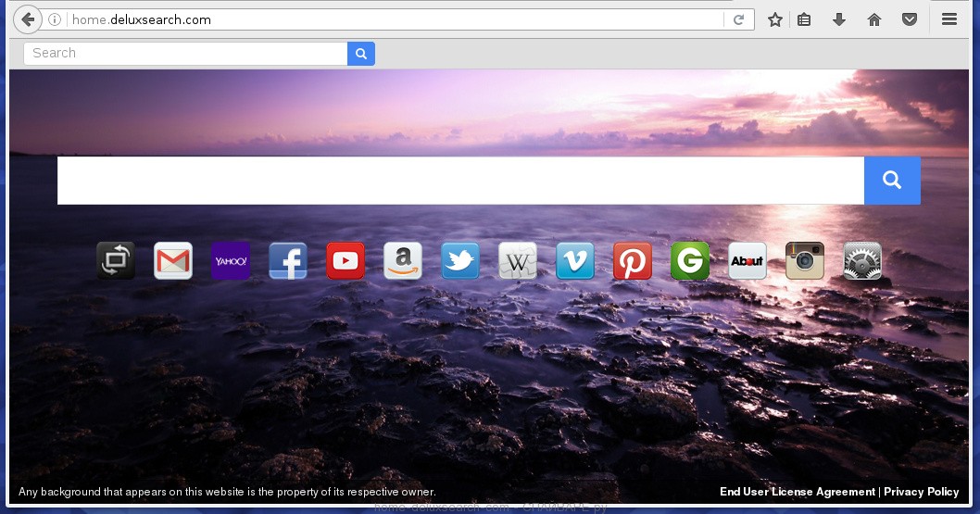Open the Instagram shortcut icon

coord(805,260)
